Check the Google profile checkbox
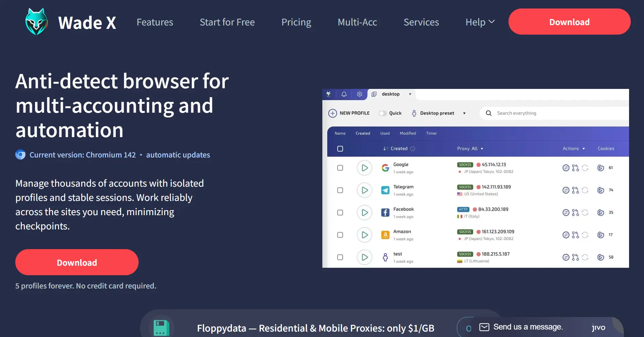The height and width of the screenshot is (337, 644). (340, 168)
